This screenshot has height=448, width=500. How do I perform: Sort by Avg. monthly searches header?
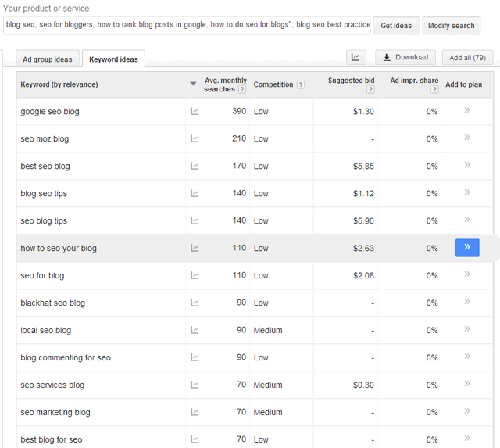[225, 84]
